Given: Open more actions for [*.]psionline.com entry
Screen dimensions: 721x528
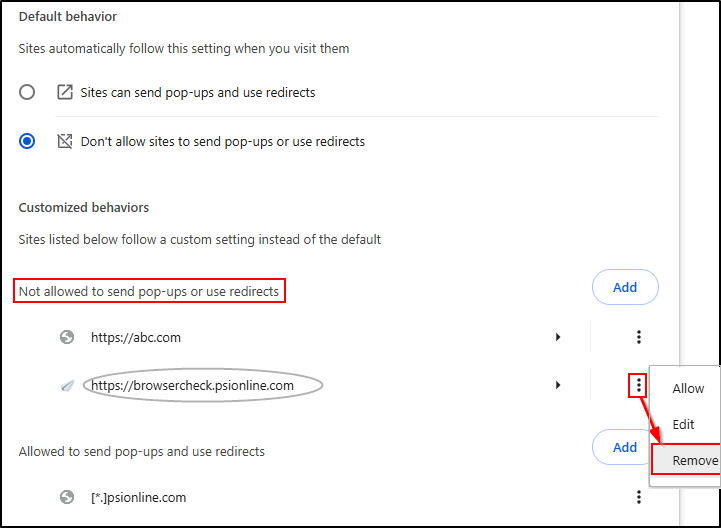Looking at the screenshot, I should click(639, 497).
